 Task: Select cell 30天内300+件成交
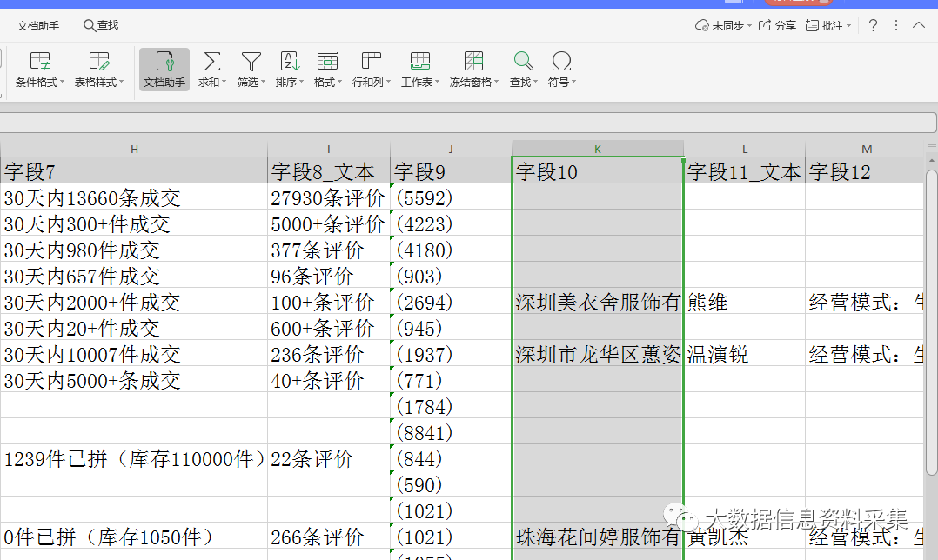click(x=134, y=223)
